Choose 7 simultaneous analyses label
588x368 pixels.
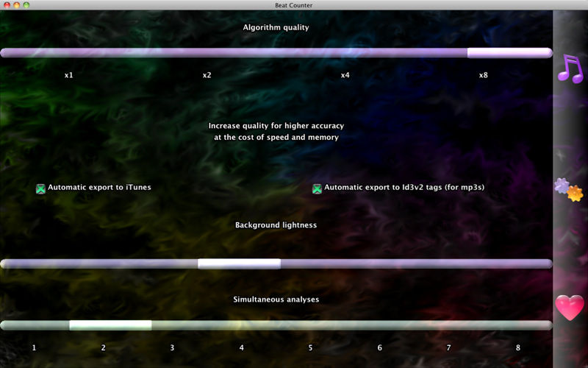tap(448, 347)
